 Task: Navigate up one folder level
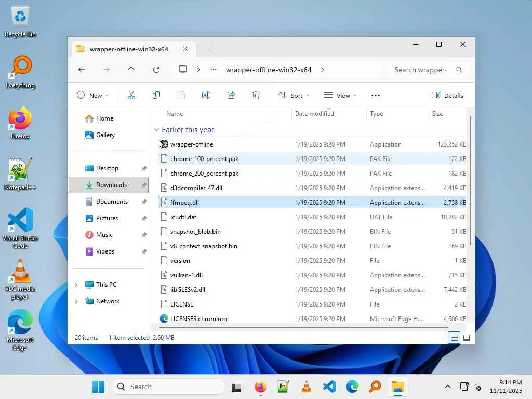click(x=131, y=70)
